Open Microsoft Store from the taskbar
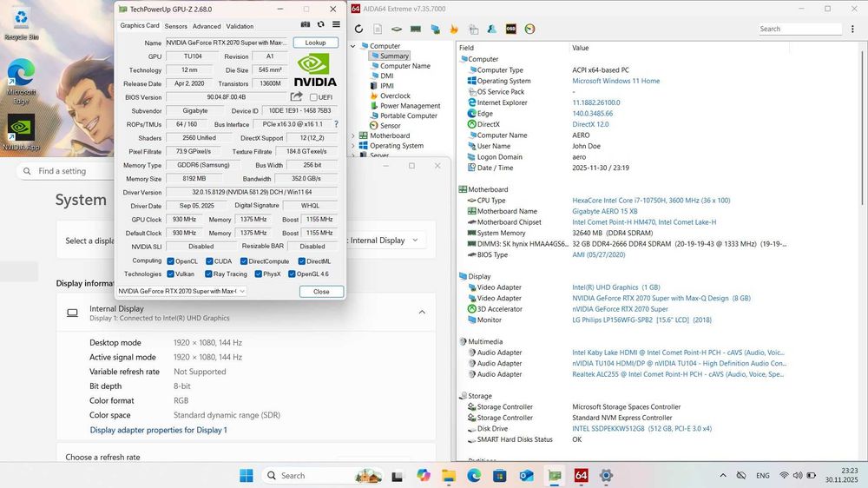This screenshot has width=868, height=488. click(x=499, y=475)
